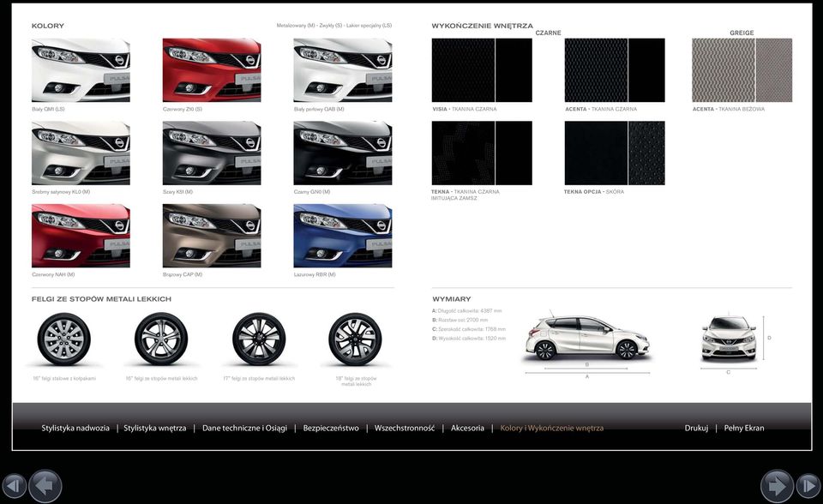Viewport: 823px width, 504px height.
Task: Select the Acenta tkanina czarna fabric swatch
Action: [x=615, y=69]
